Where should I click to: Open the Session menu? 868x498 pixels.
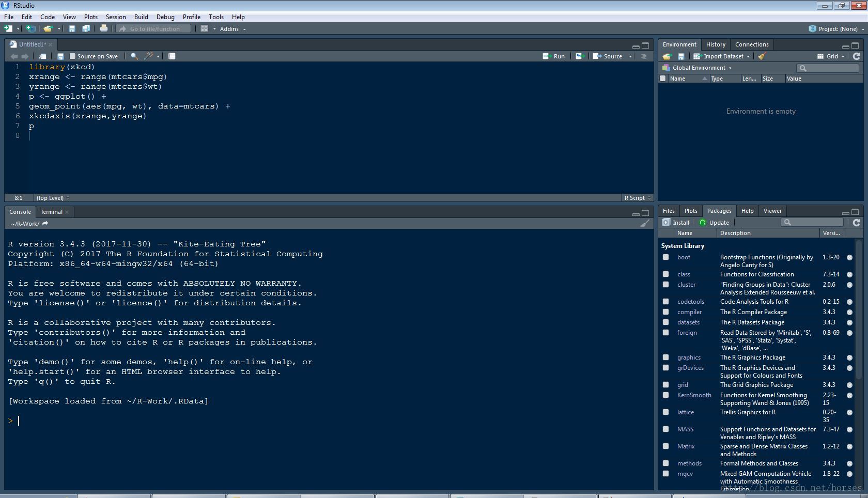coord(116,17)
